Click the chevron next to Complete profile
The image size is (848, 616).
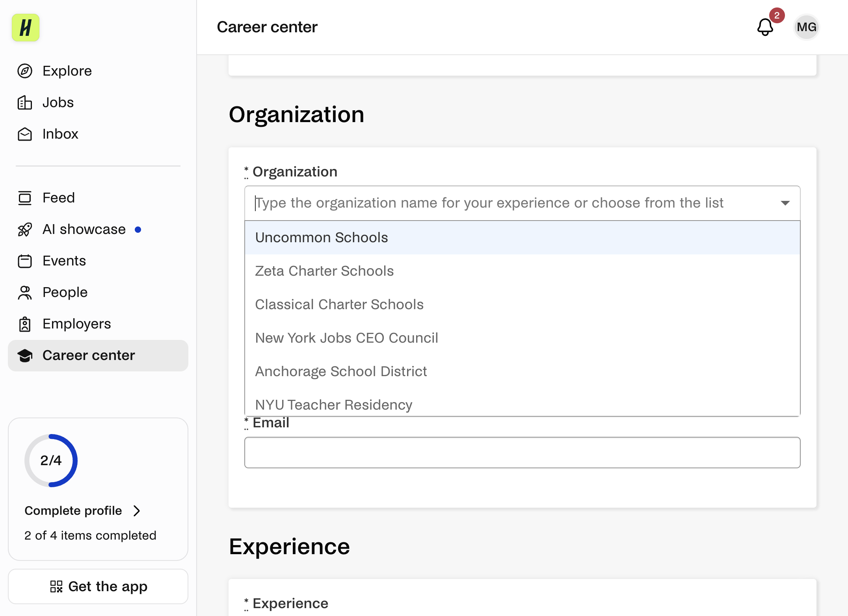click(137, 510)
